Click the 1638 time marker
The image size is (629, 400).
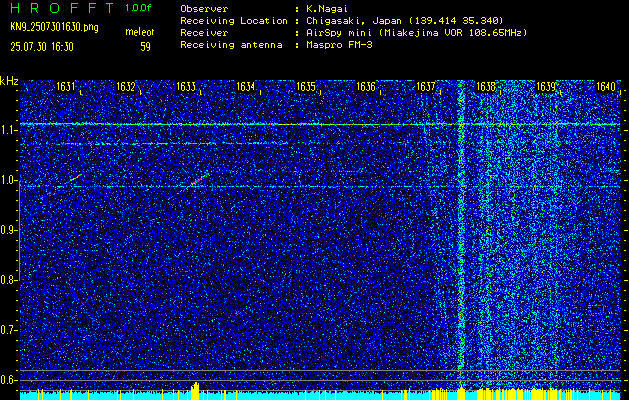pos(486,86)
